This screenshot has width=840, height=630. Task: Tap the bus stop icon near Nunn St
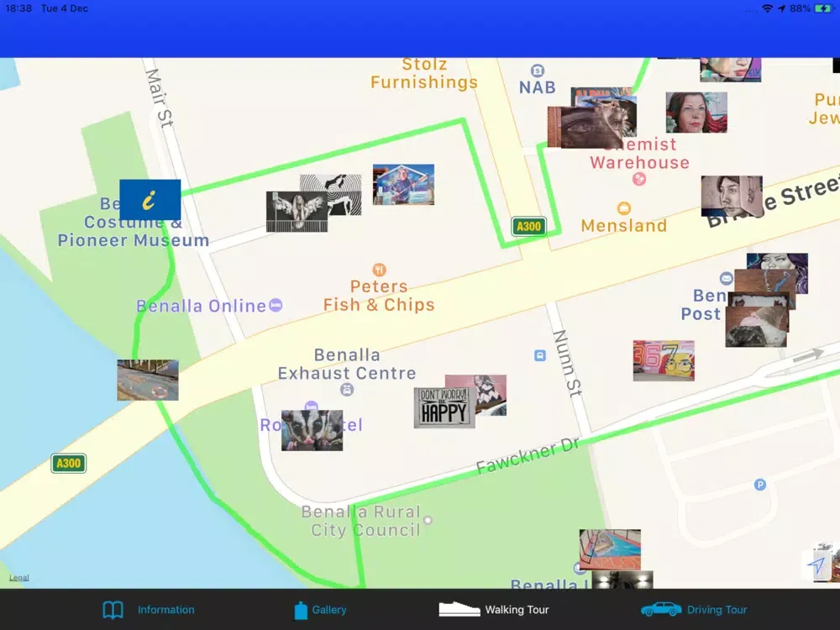(540, 355)
